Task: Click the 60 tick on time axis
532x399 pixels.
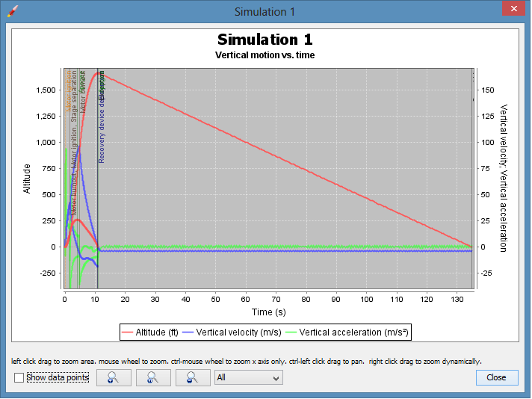Action: point(246,299)
